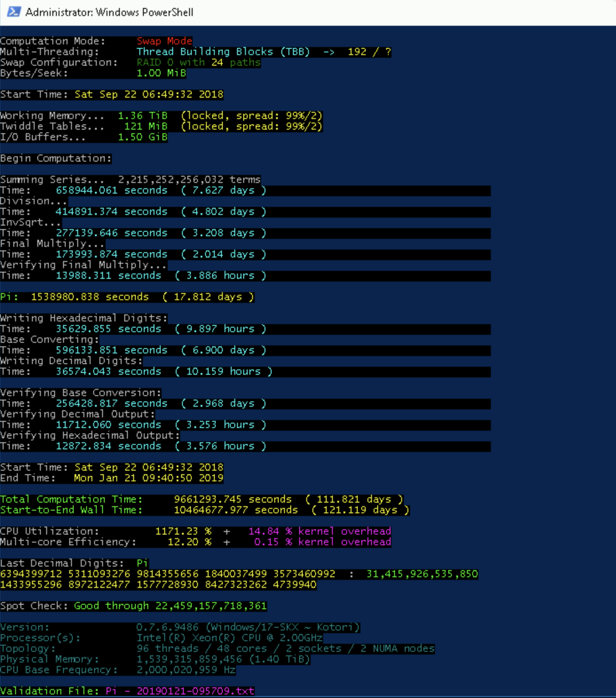This screenshot has height=698, width=616.
Task: Click the PowerShell icon in title bar
Action: [14, 12]
